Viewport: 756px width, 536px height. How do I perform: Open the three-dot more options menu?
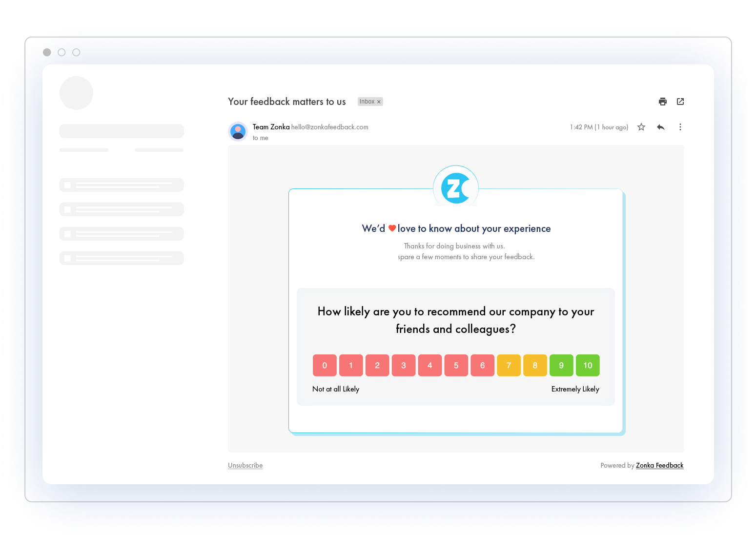click(680, 127)
